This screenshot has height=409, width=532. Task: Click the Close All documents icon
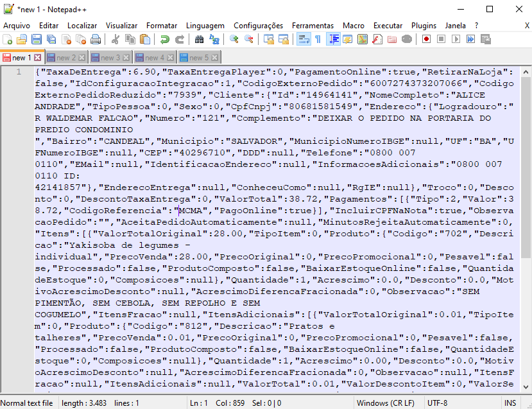pos(81,39)
